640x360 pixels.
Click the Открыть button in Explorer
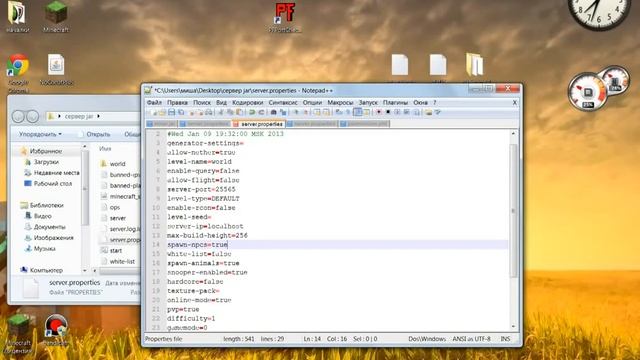click(x=95, y=134)
